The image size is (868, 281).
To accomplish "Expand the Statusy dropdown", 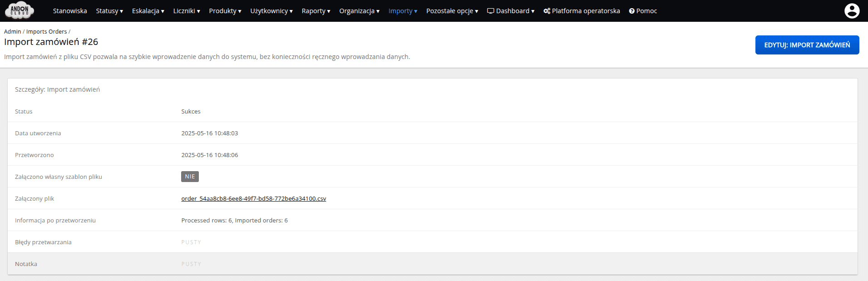I will (x=109, y=11).
